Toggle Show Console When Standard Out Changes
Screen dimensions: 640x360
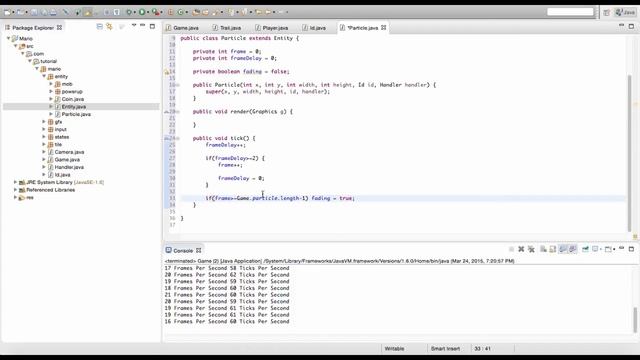click(563, 249)
